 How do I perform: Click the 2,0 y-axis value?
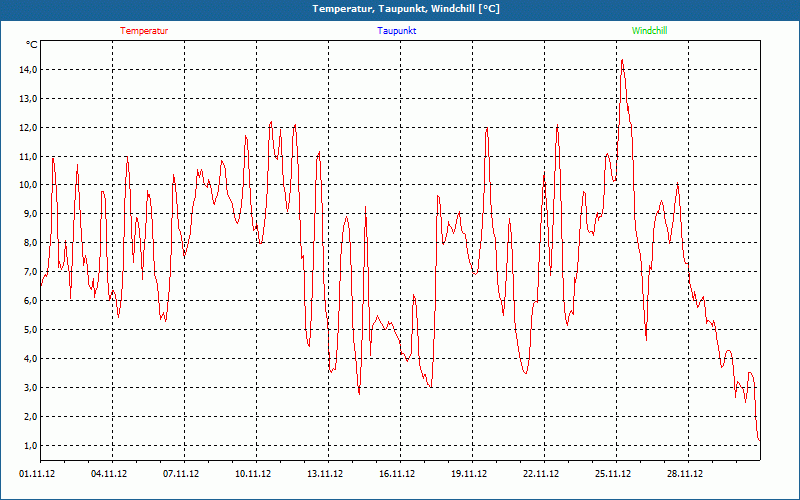30,416
